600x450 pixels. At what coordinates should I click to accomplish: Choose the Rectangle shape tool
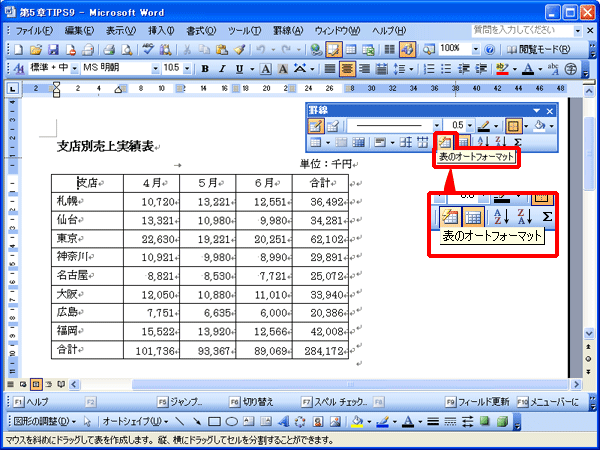pos(214,421)
